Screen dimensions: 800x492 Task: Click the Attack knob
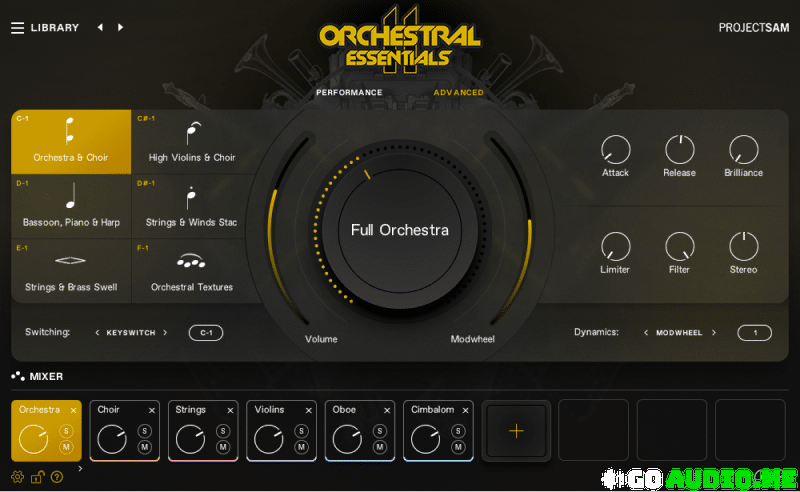(615, 151)
